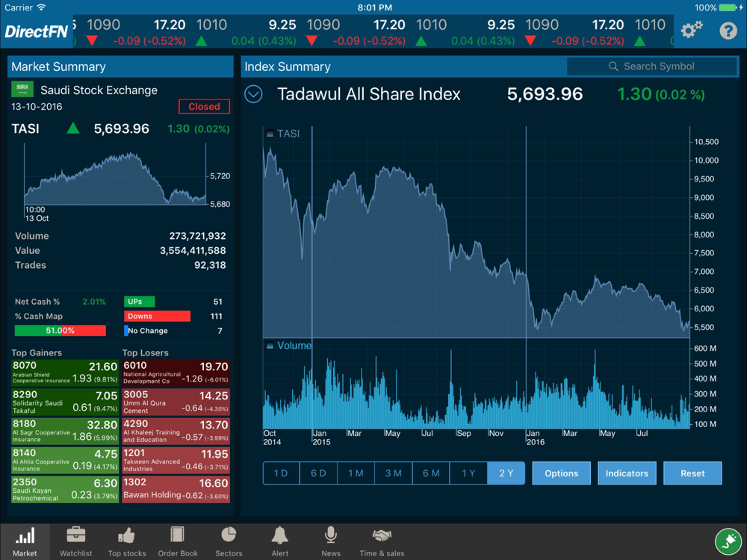This screenshot has width=747, height=560.
Task: Open the Order Book tab
Action: pyautogui.click(x=178, y=542)
